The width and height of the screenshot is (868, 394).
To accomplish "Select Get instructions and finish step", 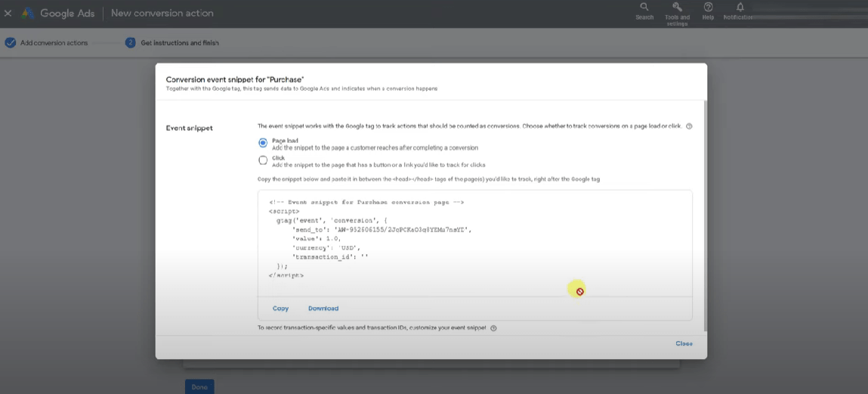I will [180, 43].
